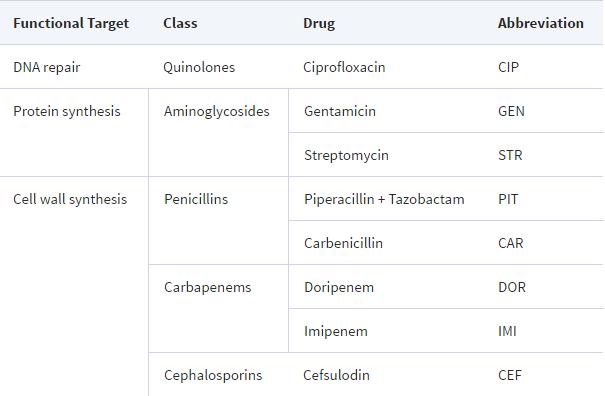Click the Ciprofloxacin drug entry

tap(344, 67)
